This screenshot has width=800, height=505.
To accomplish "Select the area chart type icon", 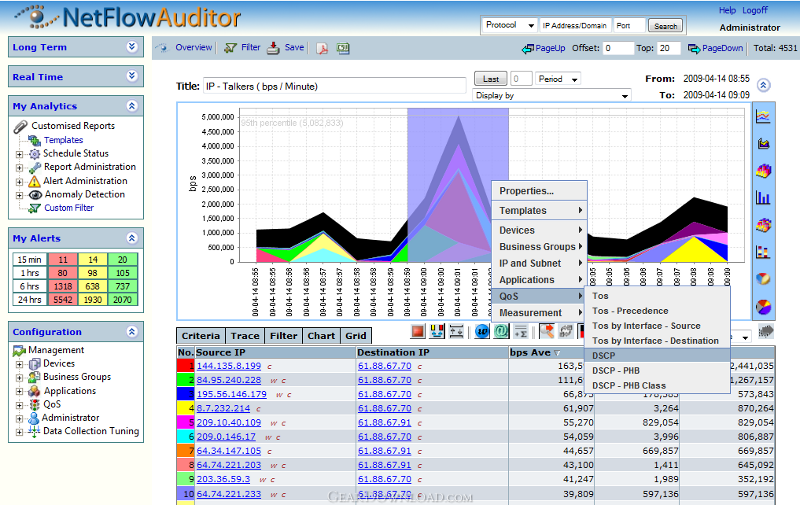I will point(763,144).
